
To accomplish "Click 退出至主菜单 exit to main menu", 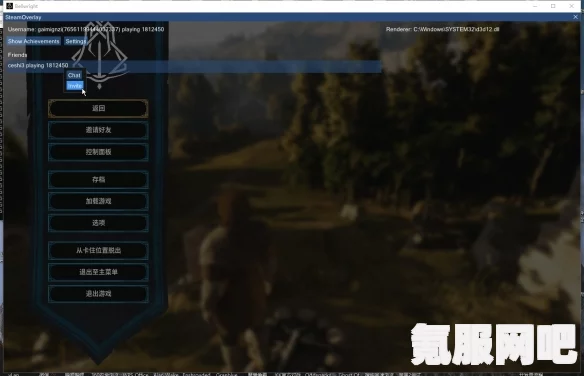I will pos(98,272).
